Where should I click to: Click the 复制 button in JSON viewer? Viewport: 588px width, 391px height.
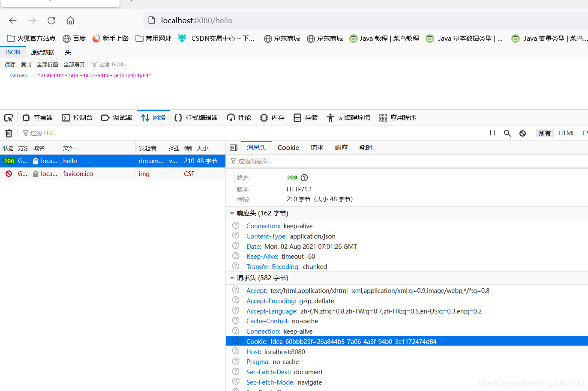[x=26, y=65]
